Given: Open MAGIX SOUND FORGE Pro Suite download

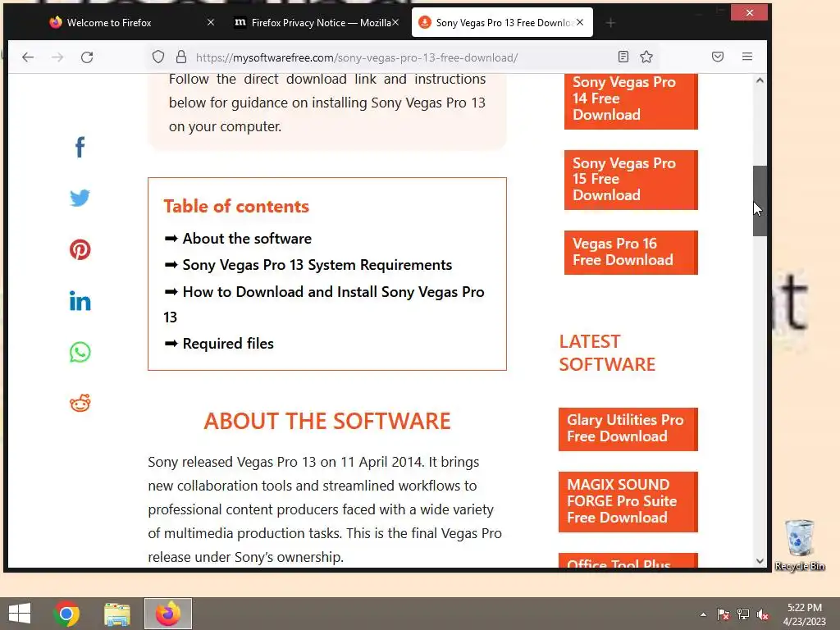Looking at the screenshot, I should click(x=628, y=502).
